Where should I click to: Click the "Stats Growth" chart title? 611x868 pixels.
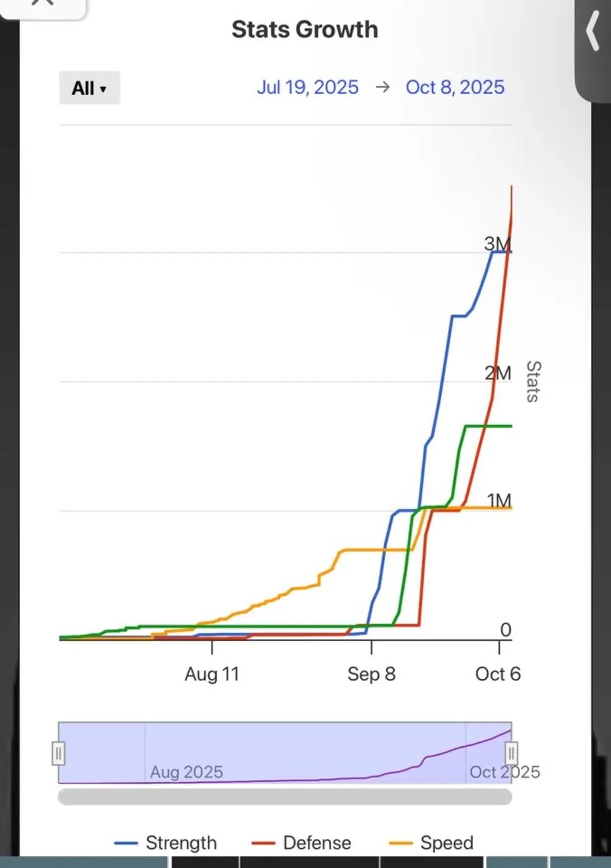[x=305, y=30]
